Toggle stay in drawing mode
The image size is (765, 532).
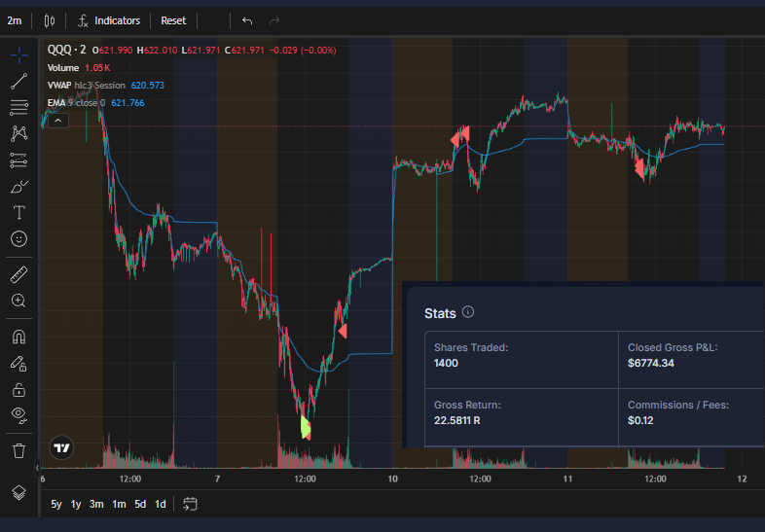pyautogui.click(x=19, y=364)
